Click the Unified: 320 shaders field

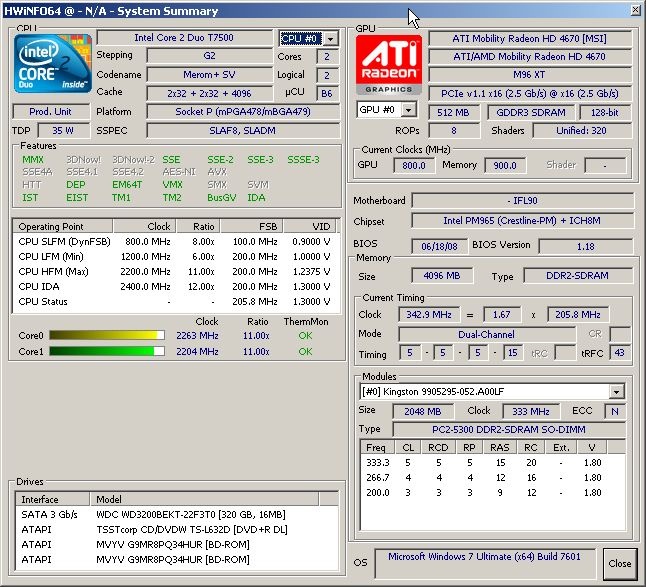[x=582, y=131]
